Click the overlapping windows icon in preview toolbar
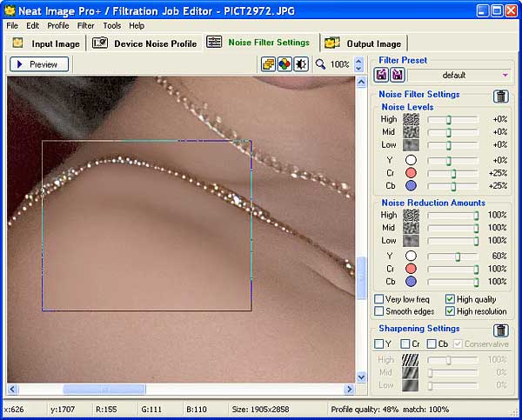 tap(268, 64)
